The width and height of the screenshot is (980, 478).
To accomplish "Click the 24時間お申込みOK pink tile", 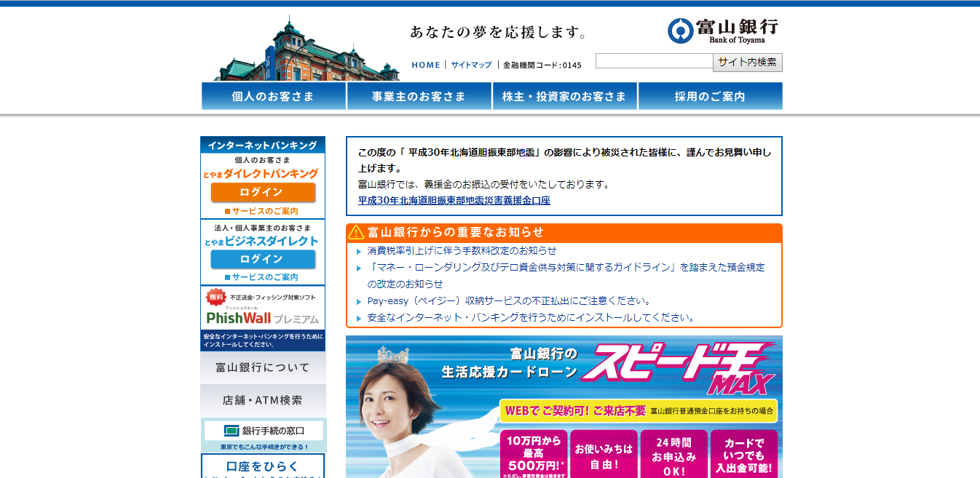I will pyautogui.click(x=673, y=454).
